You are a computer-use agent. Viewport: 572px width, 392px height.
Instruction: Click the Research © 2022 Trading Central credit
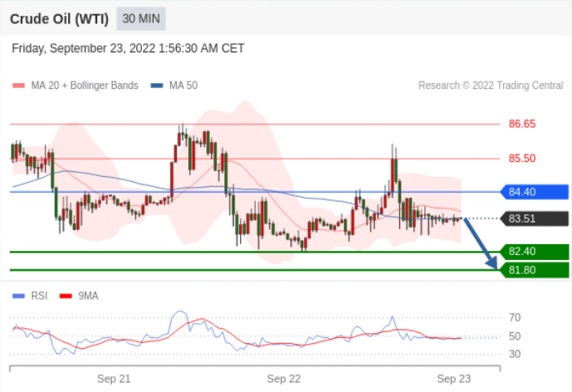491,86
